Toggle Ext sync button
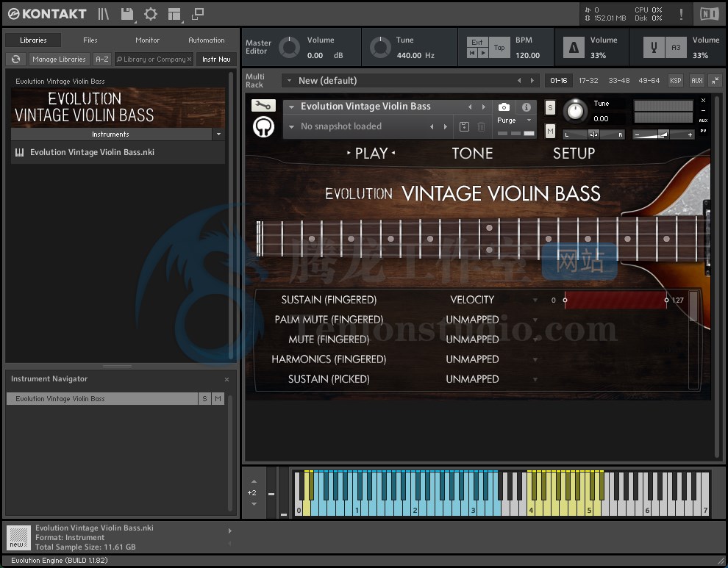The width and height of the screenshot is (728, 568). coord(477,42)
